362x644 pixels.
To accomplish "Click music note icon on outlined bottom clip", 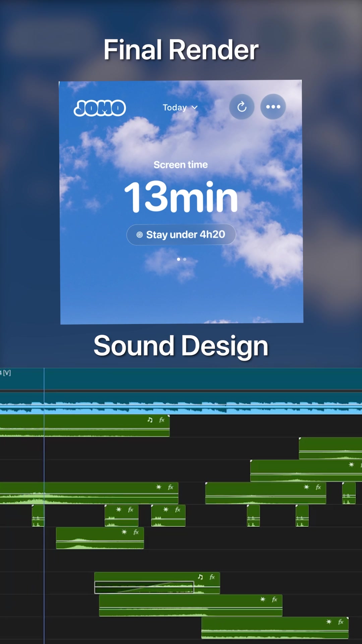I will click(x=200, y=577).
